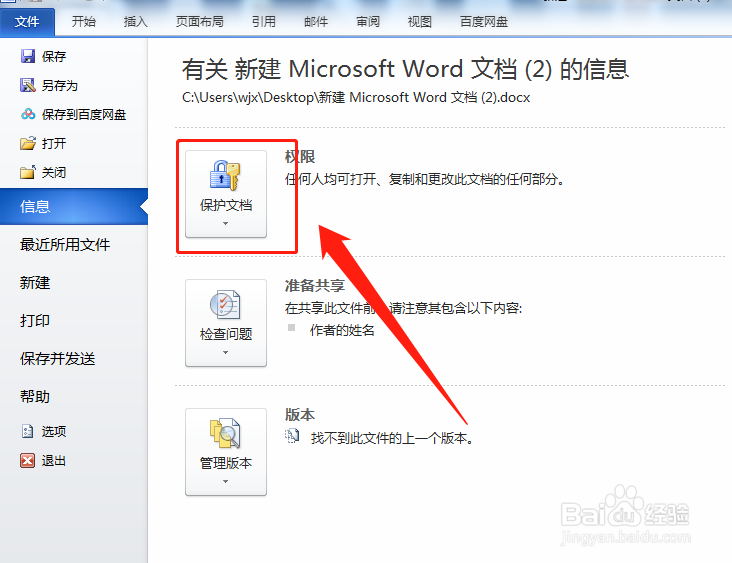Open the 引用 ribbon tab

pos(264,21)
